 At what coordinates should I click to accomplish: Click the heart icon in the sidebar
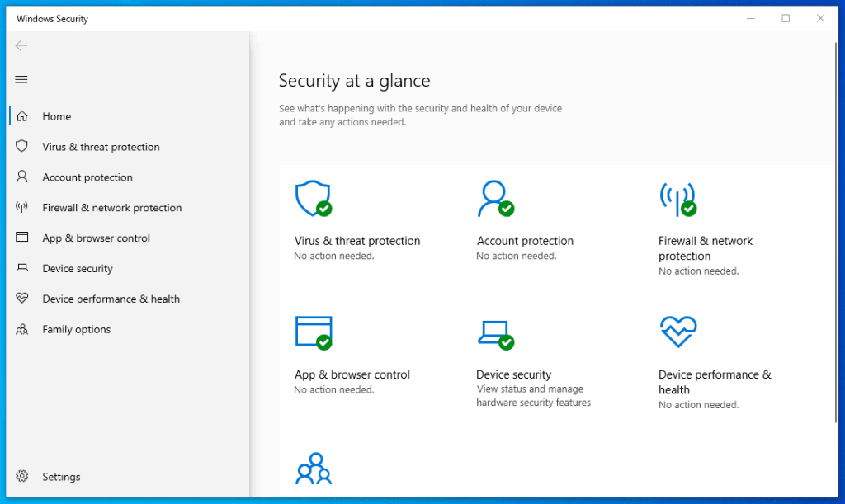pyautogui.click(x=22, y=299)
